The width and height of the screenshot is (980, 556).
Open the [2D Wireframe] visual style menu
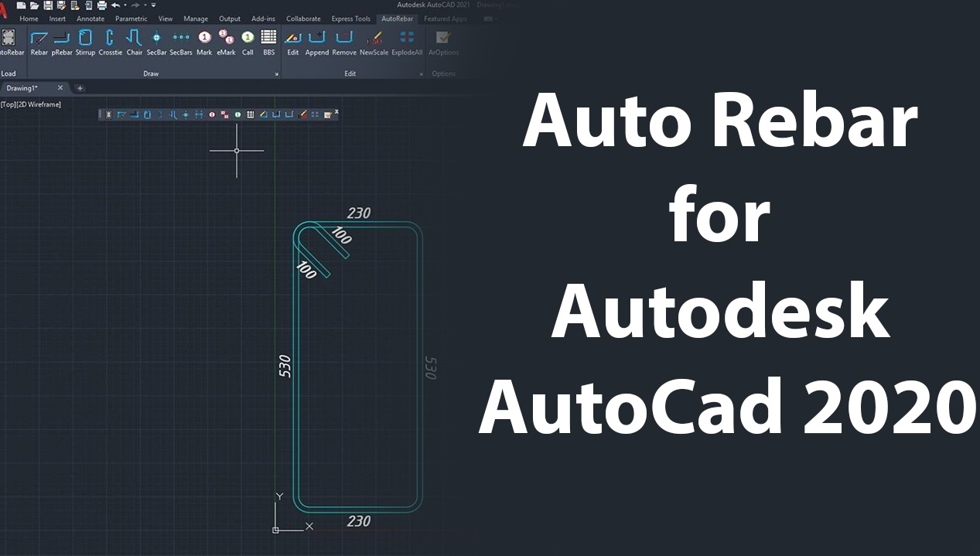click(38, 104)
